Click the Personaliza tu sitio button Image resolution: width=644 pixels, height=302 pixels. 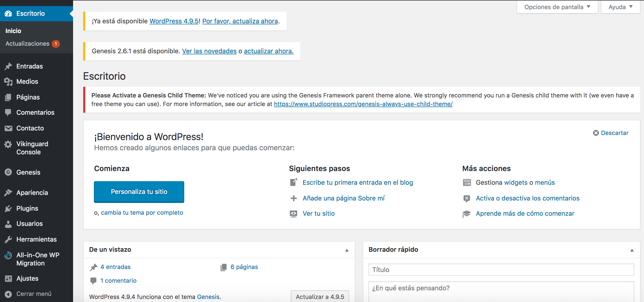pyautogui.click(x=139, y=192)
